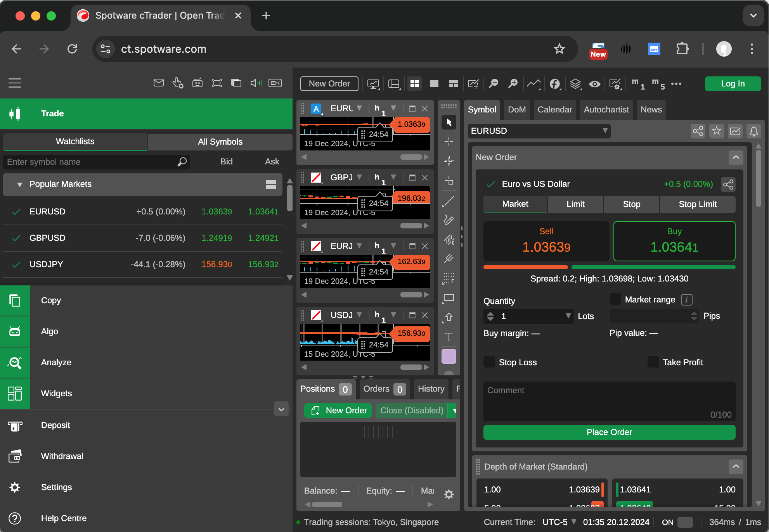Switch to the Calendar tab
This screenshot has width=769, height=532.
(x=555, y=110)
